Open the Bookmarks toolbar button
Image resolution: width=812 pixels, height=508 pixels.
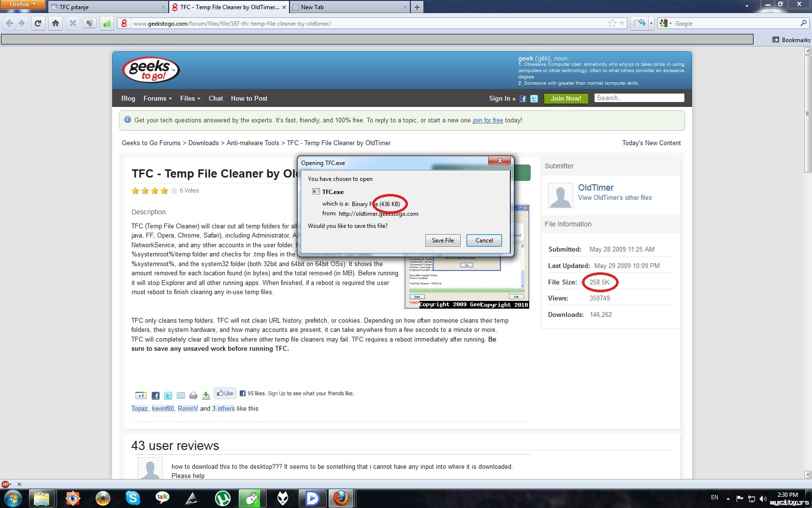click(791, 40)
